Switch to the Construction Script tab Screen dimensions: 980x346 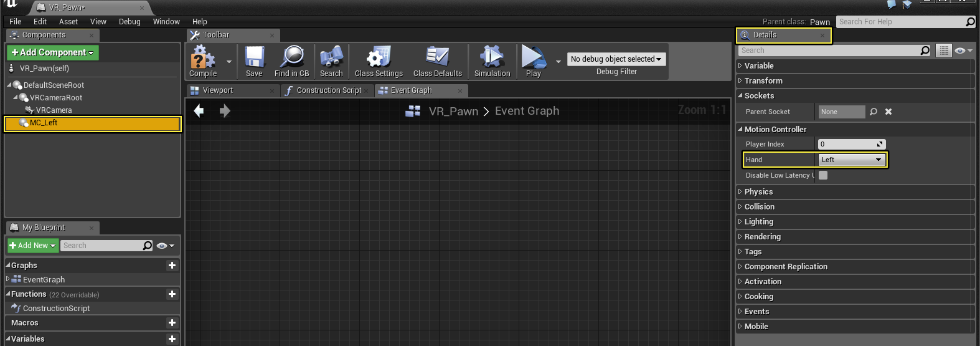[x=328, y=90]
